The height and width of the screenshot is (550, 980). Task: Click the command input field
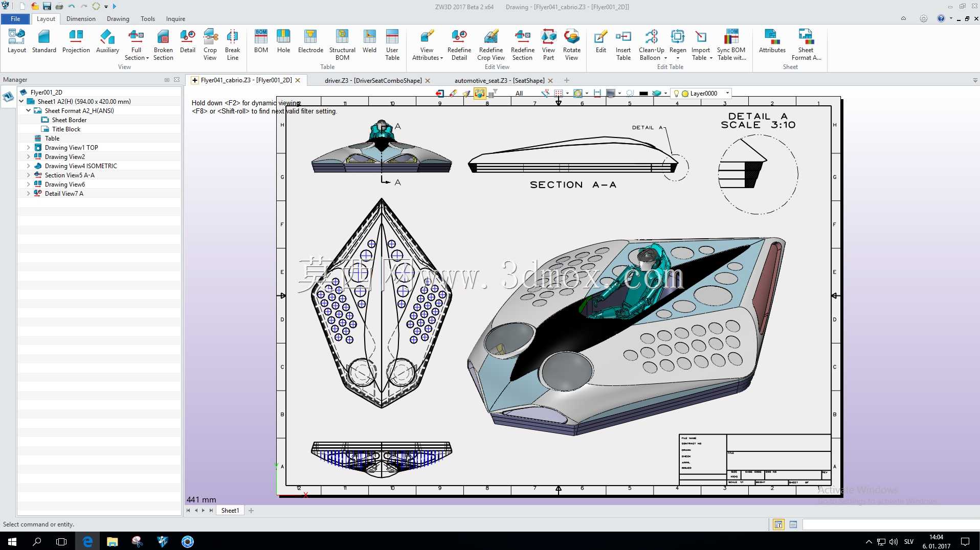click(890, 524)
